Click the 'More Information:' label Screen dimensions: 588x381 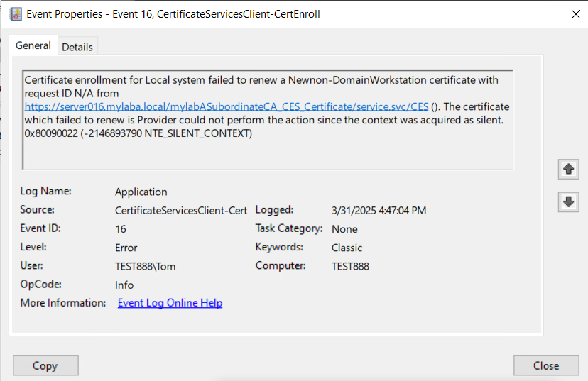[x=63, y=303]
